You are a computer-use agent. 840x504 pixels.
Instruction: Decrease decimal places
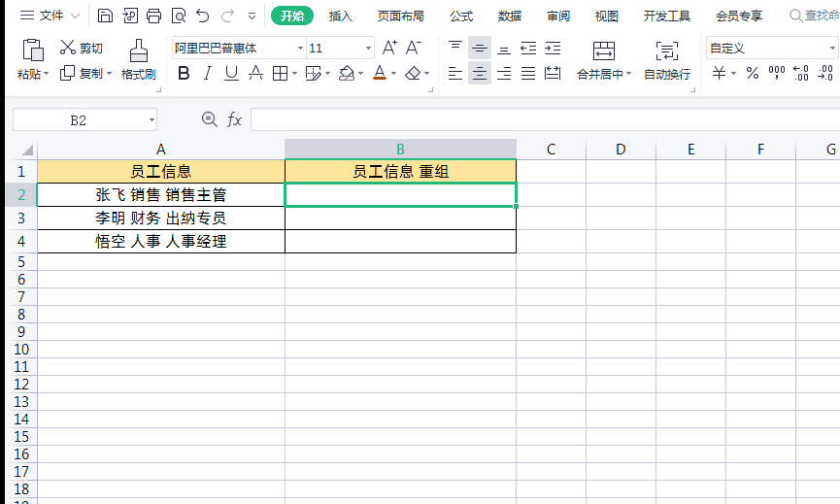tap(825, 73)
